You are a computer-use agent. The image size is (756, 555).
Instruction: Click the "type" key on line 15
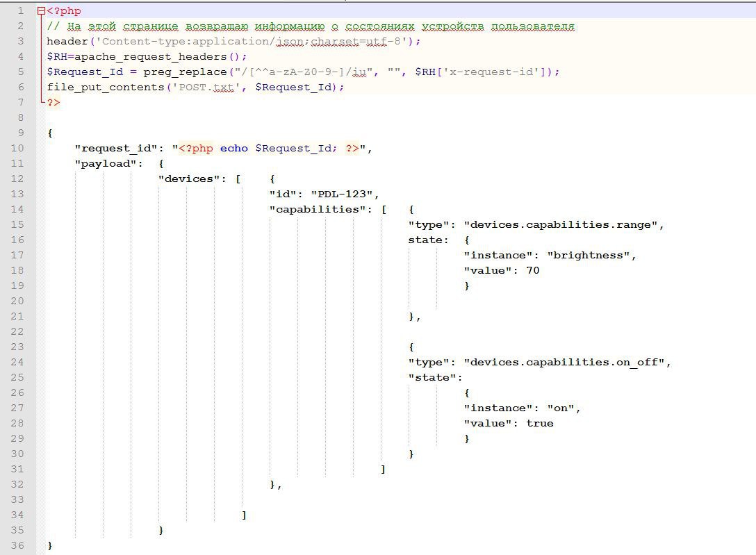429,225
